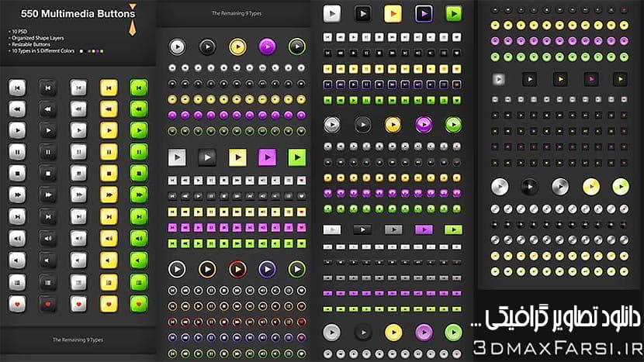This screenshot has height=362, width=644.
Task: Click the large purple square play button
Action: click(266, 157)
